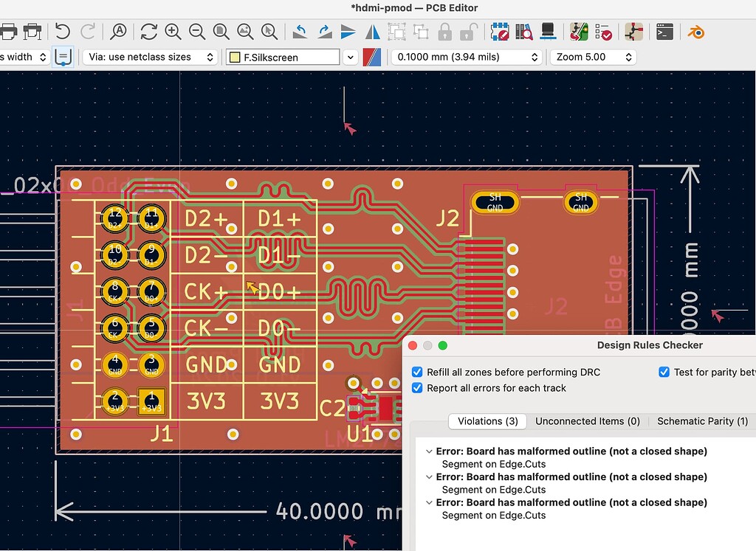This screenshot has height=551, width=756.
Task: Open the 3D viewer
Action: pos(546,32)
